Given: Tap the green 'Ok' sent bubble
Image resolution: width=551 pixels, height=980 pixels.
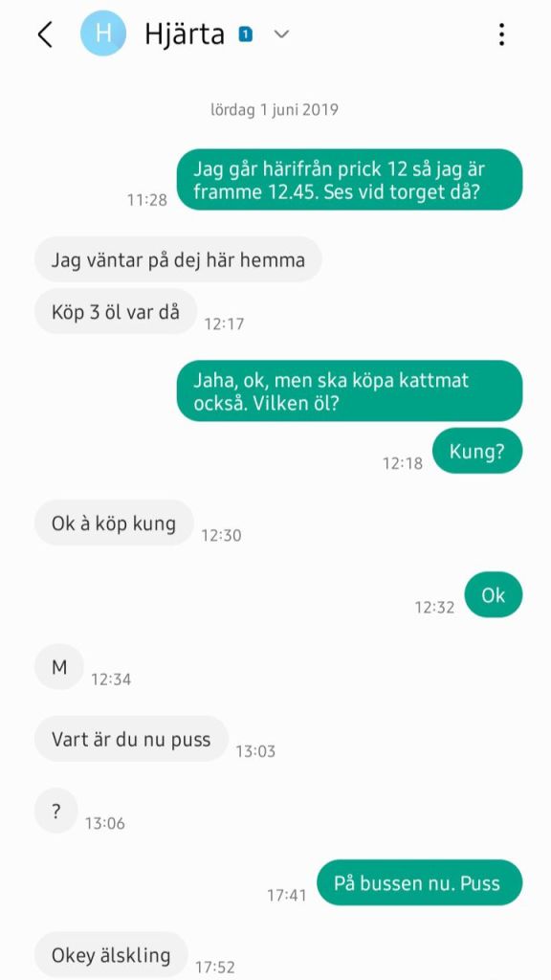Looking at the screenshot, I should tap(494, 595).
